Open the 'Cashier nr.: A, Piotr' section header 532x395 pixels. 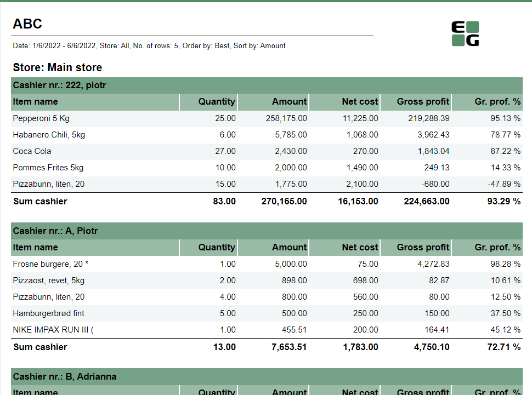tap(55, 231)
